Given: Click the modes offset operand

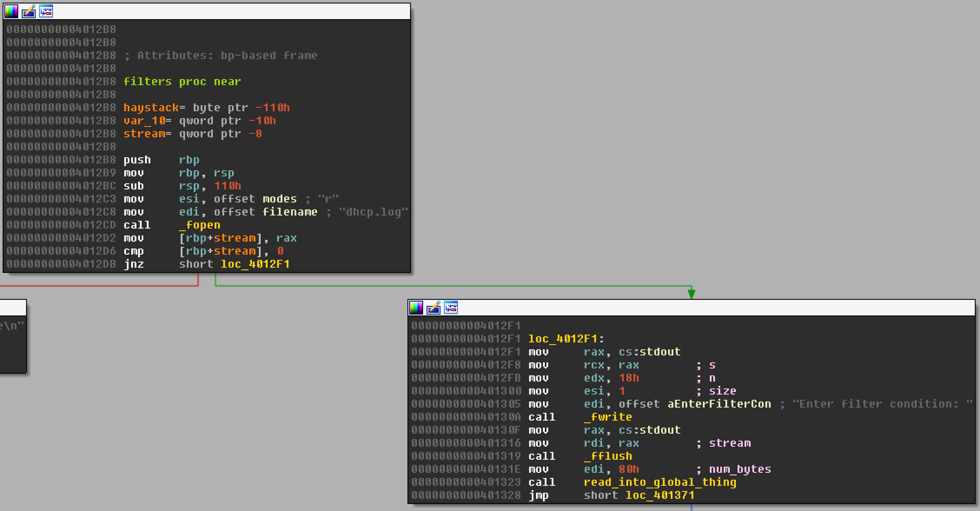Looking at the screenshot, I should 279,199.
